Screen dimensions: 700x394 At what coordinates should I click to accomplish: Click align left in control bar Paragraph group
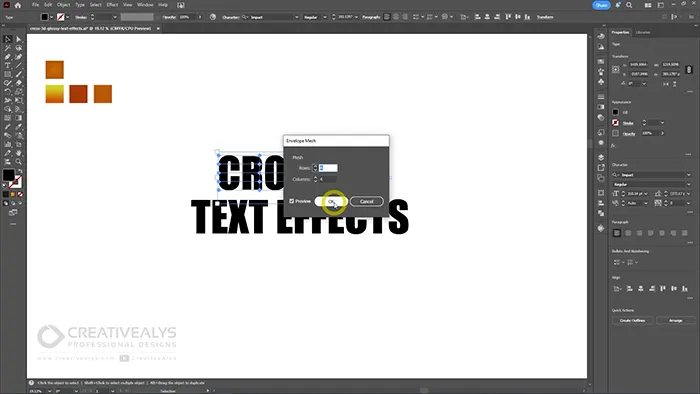pos(387,17)
